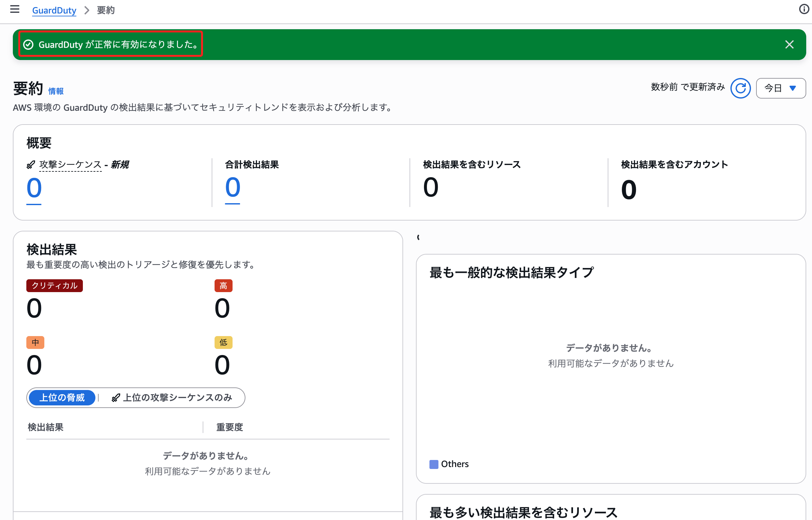The height and width of the screenshot is (520, 812).
Task: Click the 中 severity badge
Action: (x=35, y=342)
